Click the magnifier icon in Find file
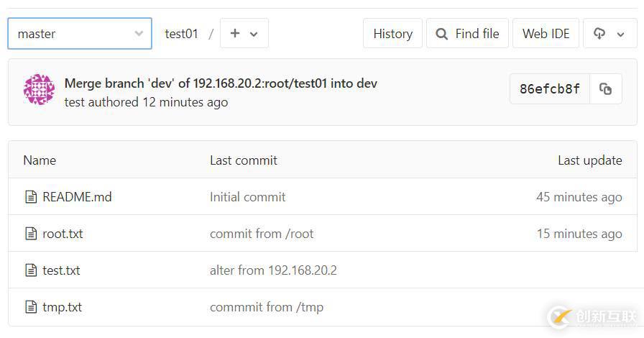 (442, 34)
